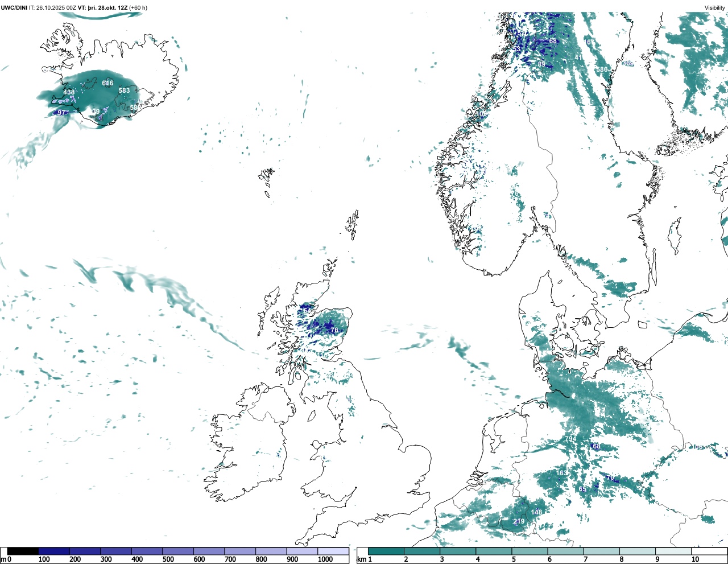Click the '65' value over Germany
Viewport: 728px width, 564px height.
tap(582, 489)
